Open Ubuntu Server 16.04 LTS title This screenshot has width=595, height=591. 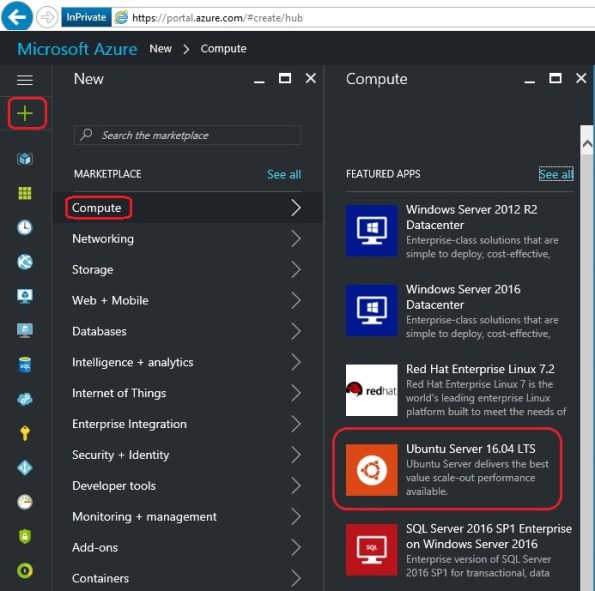point(471,449)
